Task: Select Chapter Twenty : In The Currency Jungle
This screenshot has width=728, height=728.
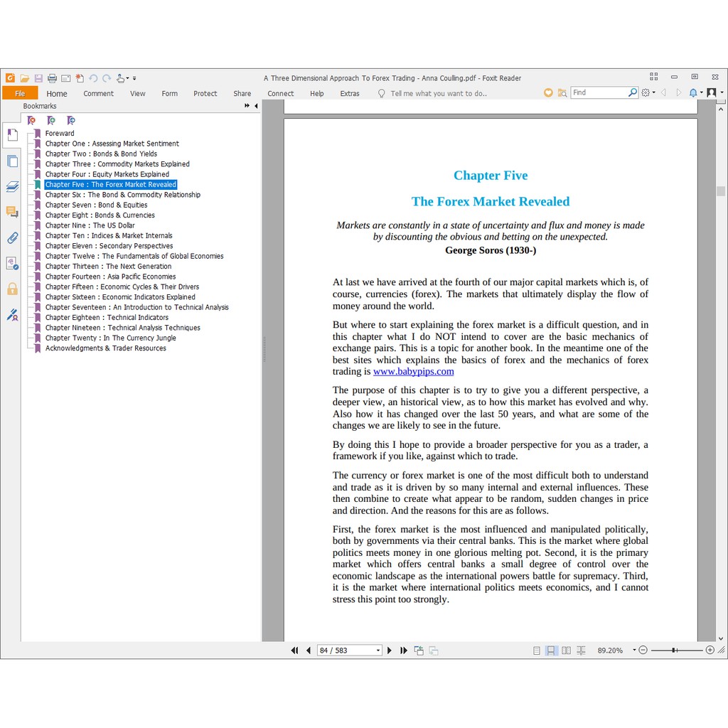Action: coord(110,338)
